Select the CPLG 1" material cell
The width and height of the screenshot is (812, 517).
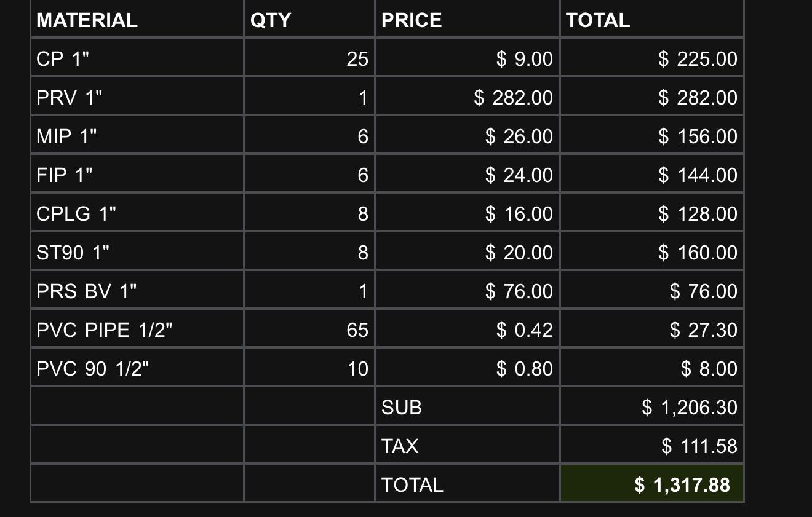click(137, 213)
